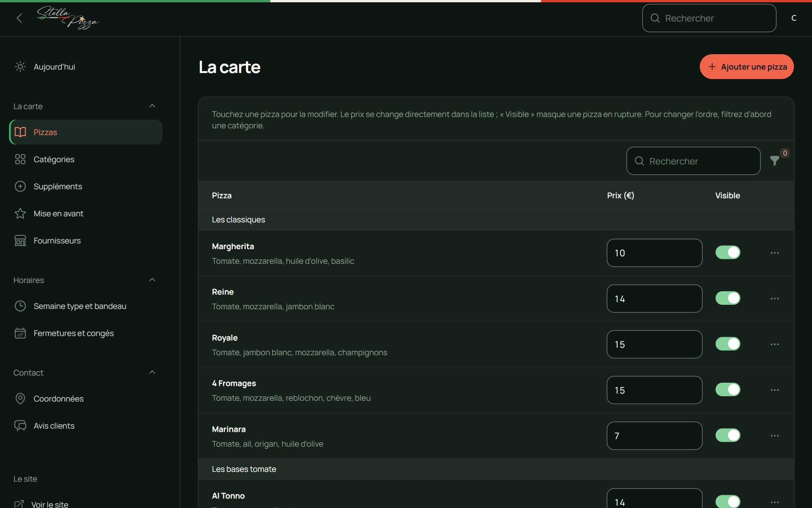
Task: Disable Royale visible switch
Action: pyautogui.click(x=728, y=344)
